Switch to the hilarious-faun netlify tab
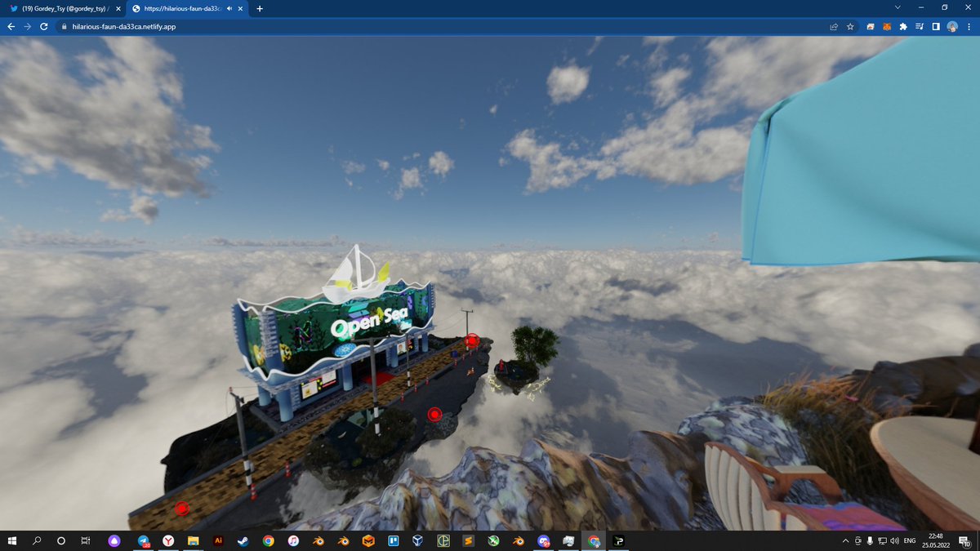Image resolution: width=980 pixels, height=551 pixels. (x=188, y=8)
